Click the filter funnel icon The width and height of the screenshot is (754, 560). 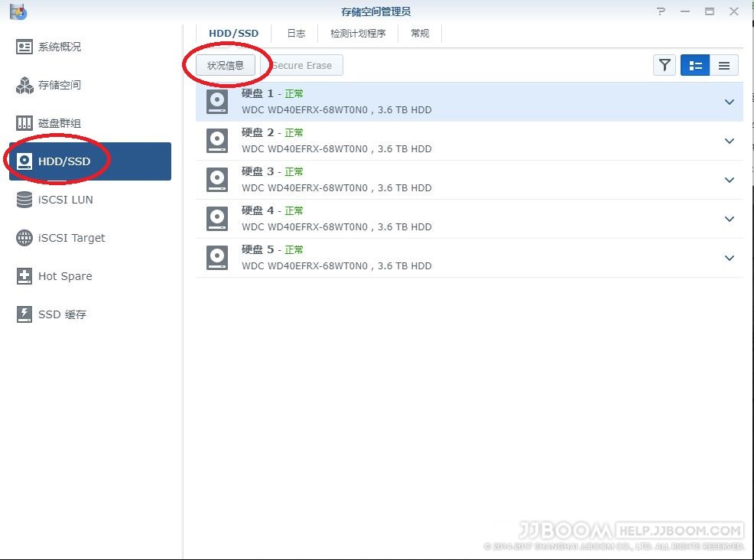click(x=665, y=66)
